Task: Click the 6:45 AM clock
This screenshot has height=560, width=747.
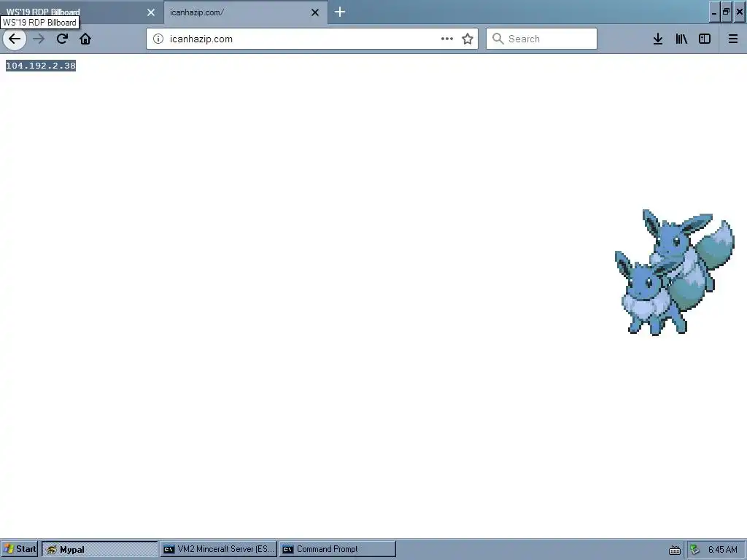Action: (723, 550)
